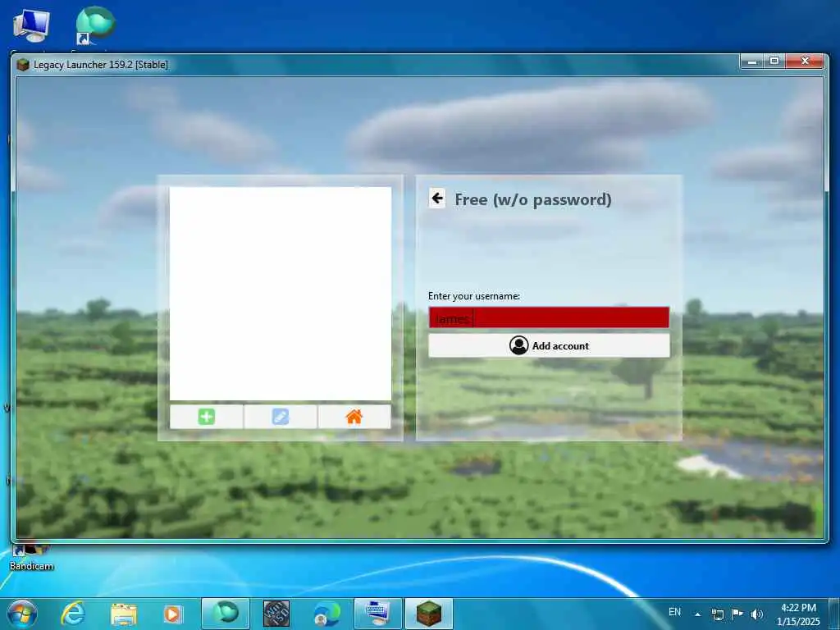Click the green plus add-account button
The image size is (840, 630).
coord(206,417)
